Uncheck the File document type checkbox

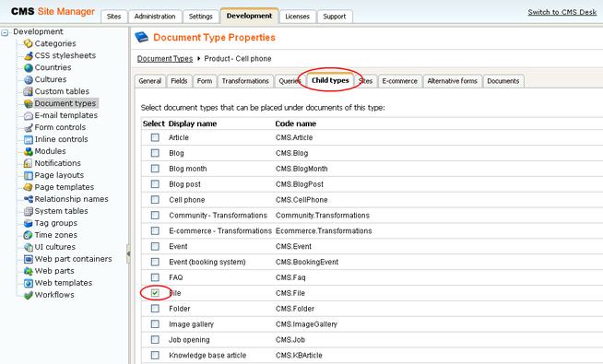pos(155,293)
